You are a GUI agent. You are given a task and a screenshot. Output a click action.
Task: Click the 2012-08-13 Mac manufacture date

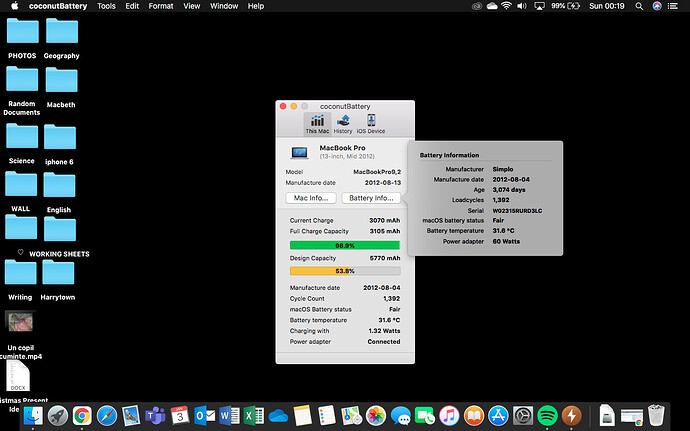click(x=383, y=182)
